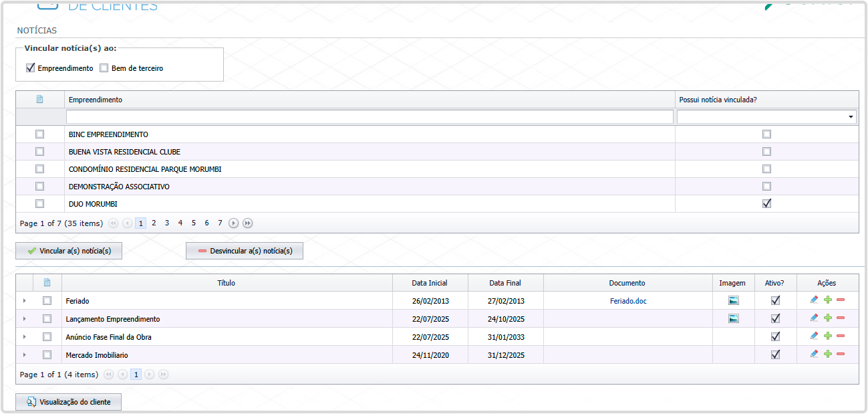
Task: Click the edit pencil icon for Feriado
Action: click(x=813, y=300)
